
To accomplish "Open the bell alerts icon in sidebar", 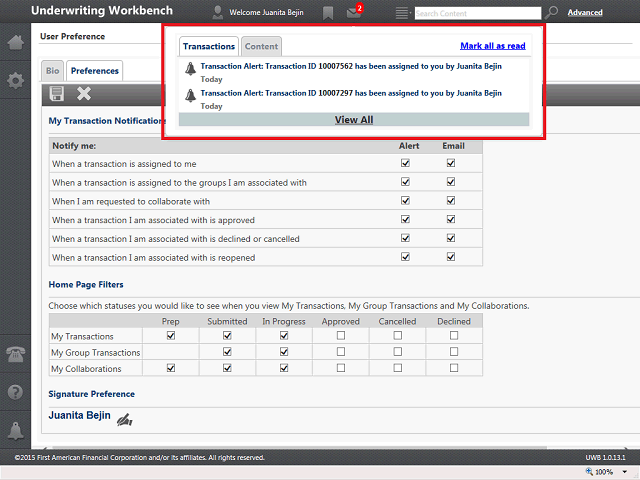I will coord(16,431).
